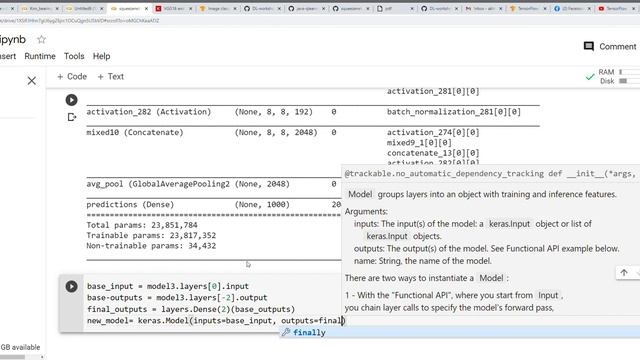Click the left panel horizontal scrollbar
The width and height of the screenshot is (640, 360).
12,357
